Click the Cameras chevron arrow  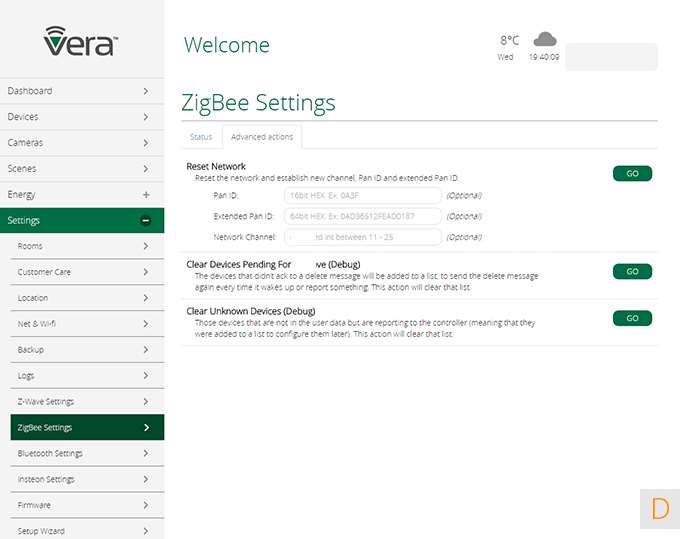(146, 143)
